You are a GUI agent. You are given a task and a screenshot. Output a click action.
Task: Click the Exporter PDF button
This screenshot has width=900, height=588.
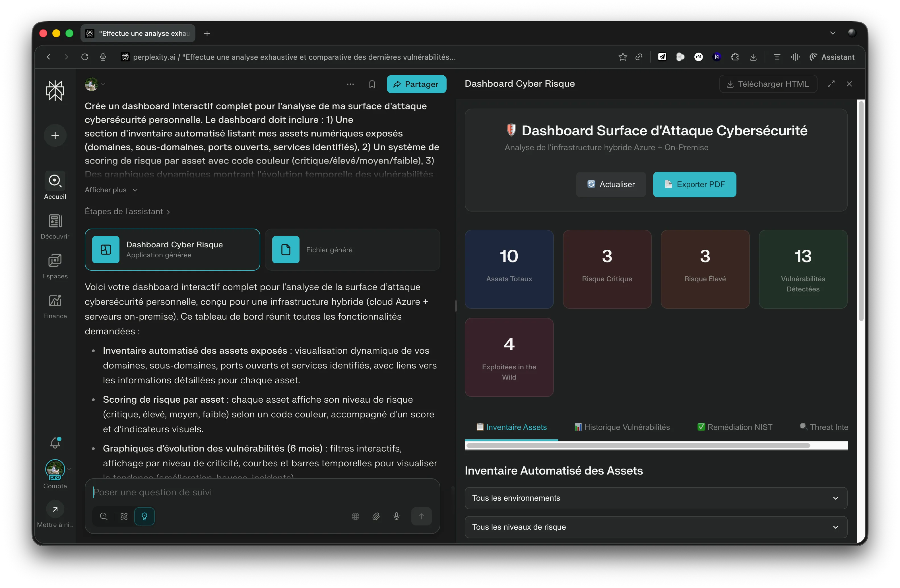click(694, 185)
